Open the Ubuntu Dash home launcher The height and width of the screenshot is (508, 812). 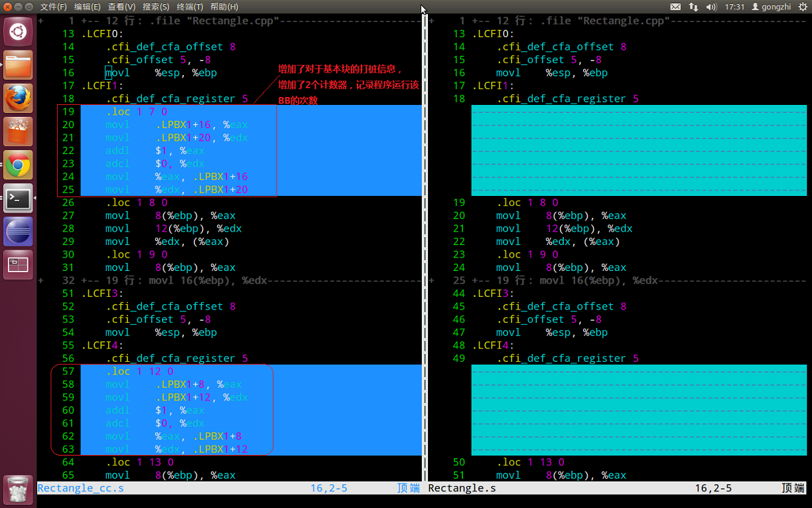click(18, 31)
